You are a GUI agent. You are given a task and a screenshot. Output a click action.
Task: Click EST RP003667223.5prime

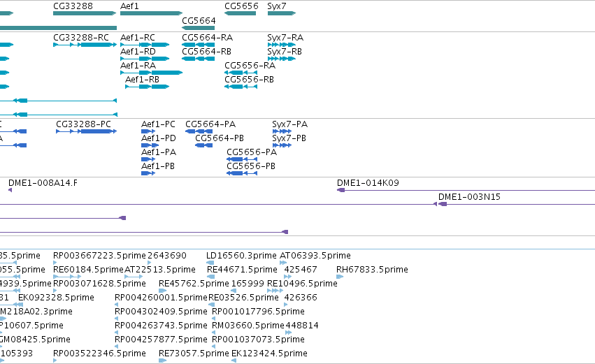(55, 263)
